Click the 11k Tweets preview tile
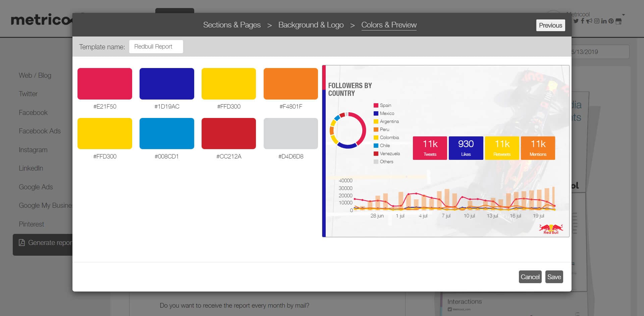The image size is (644, 316). (x=430, y=148)
